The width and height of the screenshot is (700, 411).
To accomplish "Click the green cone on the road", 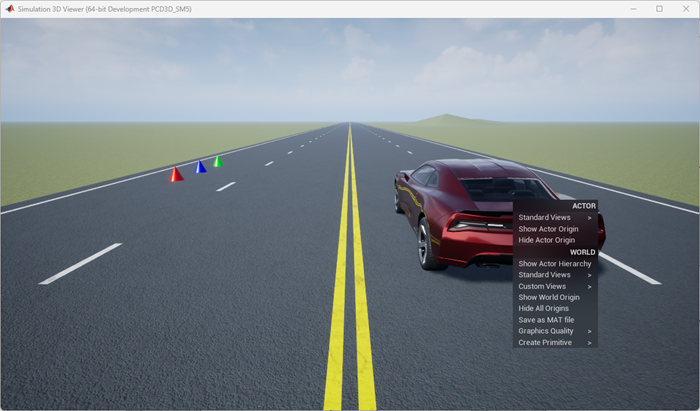I will pos(218,162).
